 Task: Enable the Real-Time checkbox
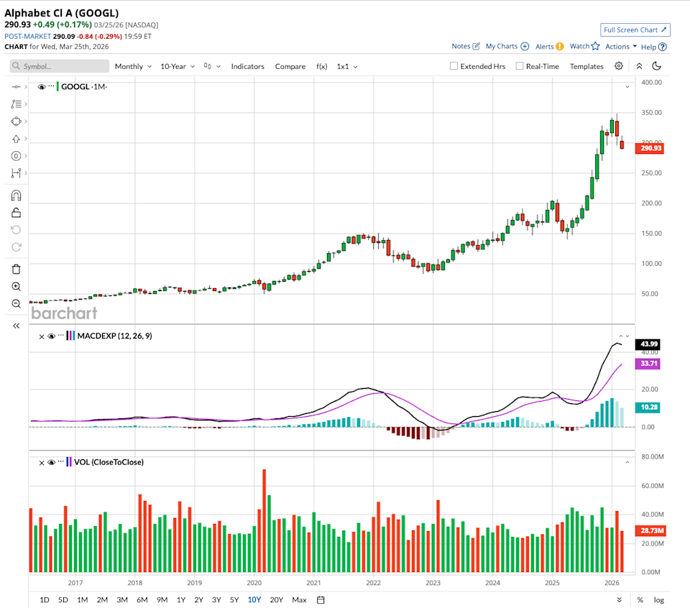point(519,66)
